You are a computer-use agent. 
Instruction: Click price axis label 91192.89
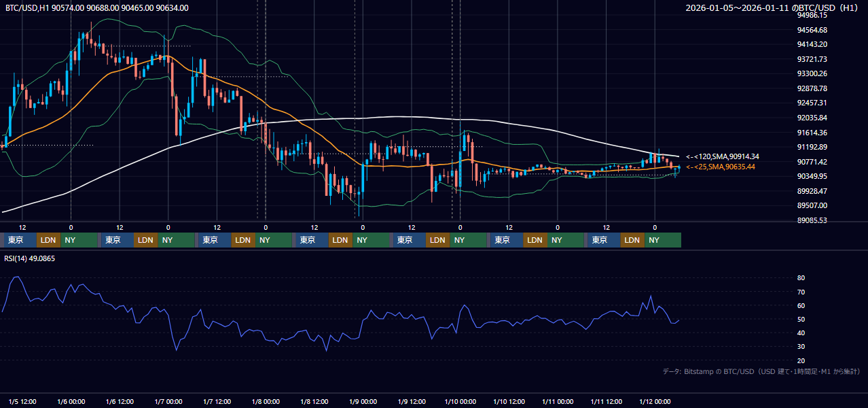[x=812, y=147]
